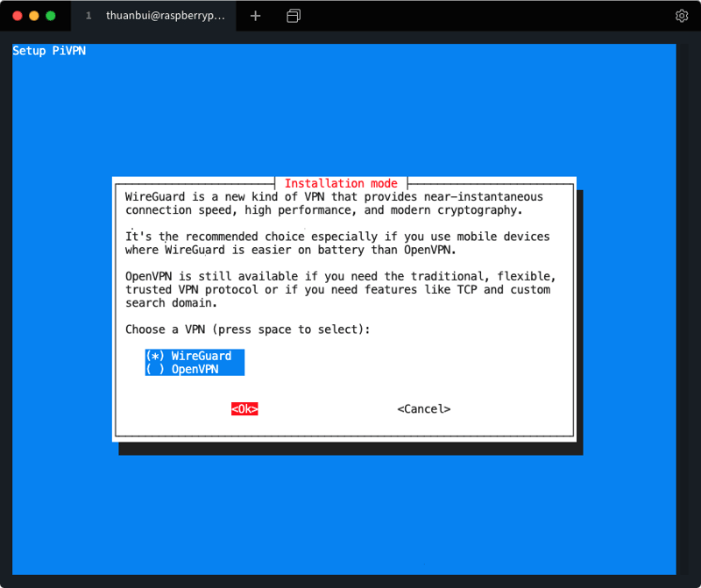Open terminal settings via gear icon

(x=682, y=16)
